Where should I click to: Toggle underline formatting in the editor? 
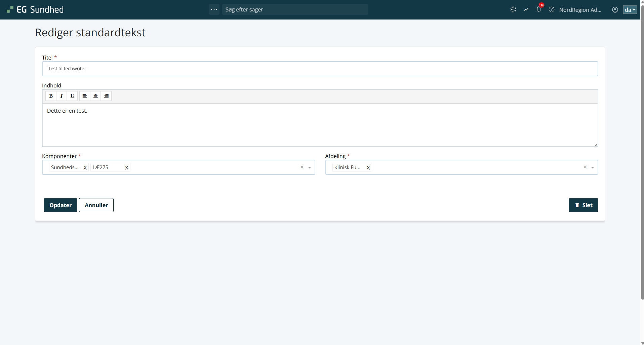(x=72, y=96)
